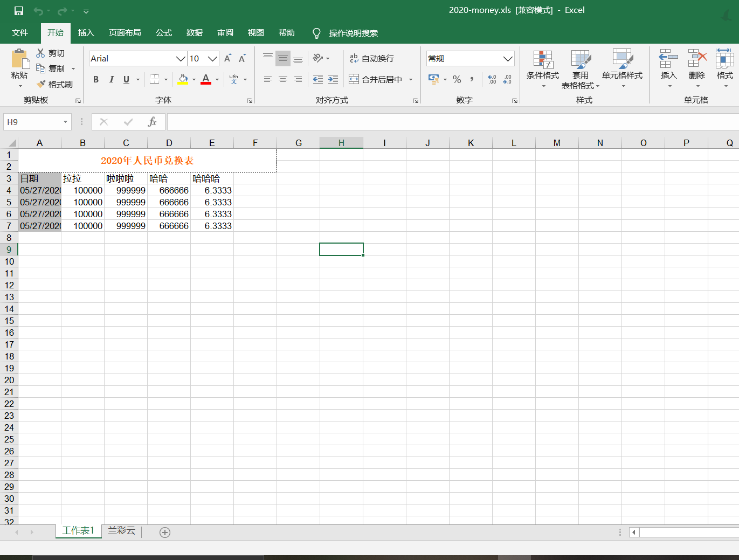Open the Format as Table (套用表格格式) menu
Viewport: 739px width, 560px height.
[581, 69]
